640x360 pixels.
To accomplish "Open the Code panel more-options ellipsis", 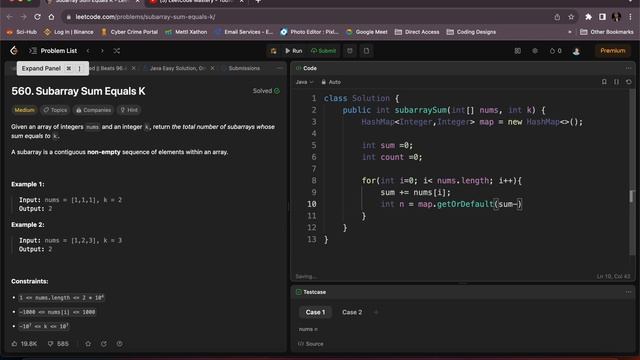I will (629, 68).
